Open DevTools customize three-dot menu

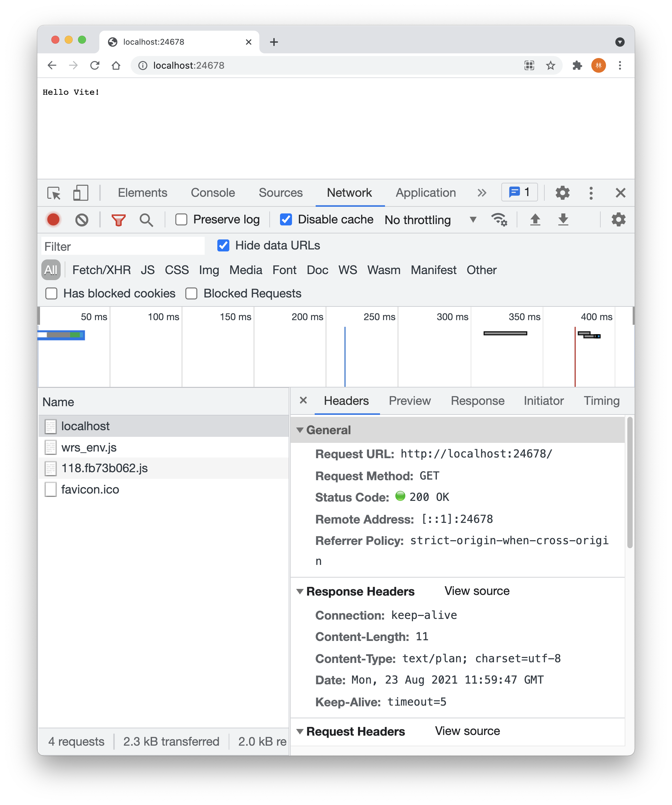point(590,193)
